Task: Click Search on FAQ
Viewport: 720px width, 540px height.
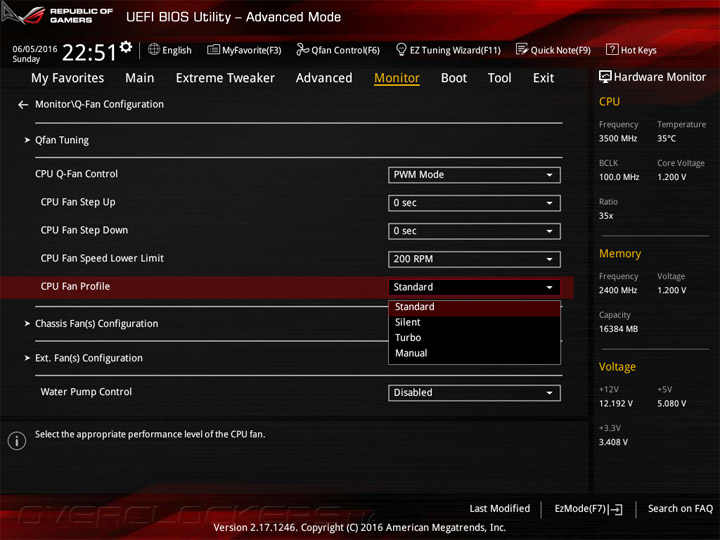Action: coord(680,509)
